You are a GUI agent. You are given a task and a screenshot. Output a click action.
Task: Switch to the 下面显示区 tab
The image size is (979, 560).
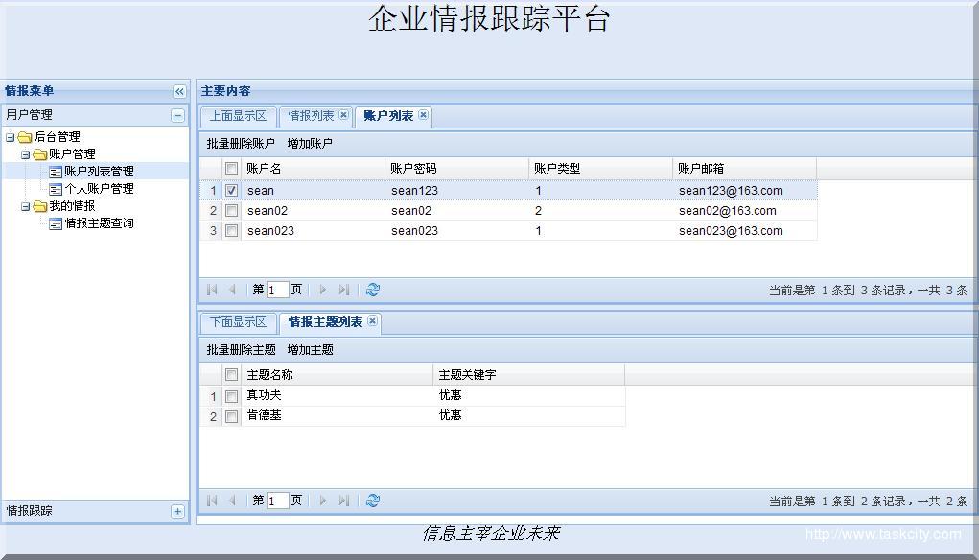238,322
